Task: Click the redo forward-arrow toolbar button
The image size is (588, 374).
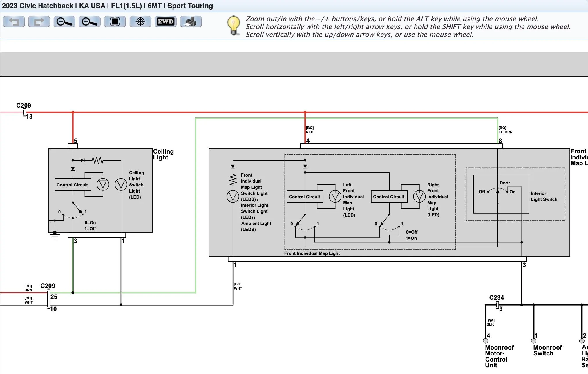Action: [39, 22]
